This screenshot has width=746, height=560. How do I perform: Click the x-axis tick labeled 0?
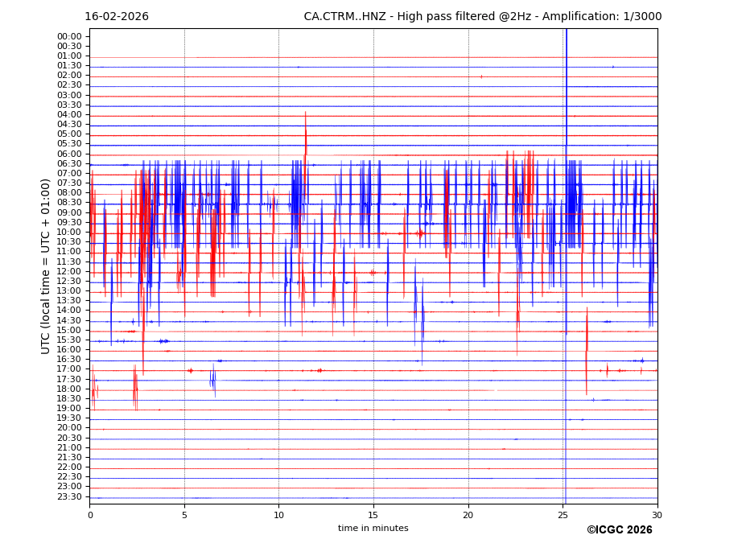tap(90, 515)
